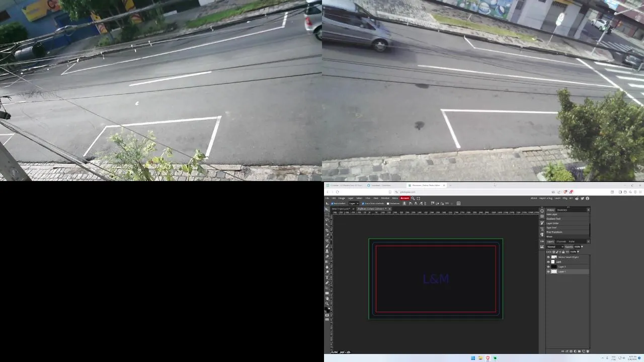Select the Rectangle Select tool

click(x=327, y=214)
